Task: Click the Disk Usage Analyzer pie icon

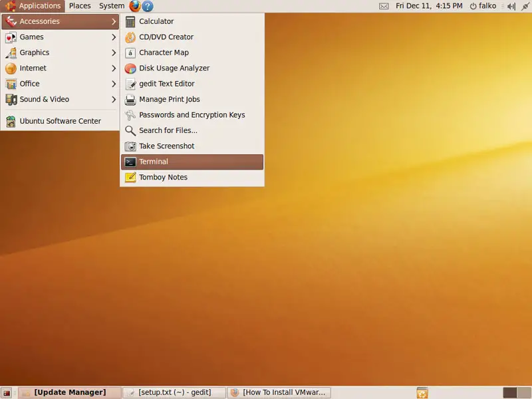Action: pos(130,68)
